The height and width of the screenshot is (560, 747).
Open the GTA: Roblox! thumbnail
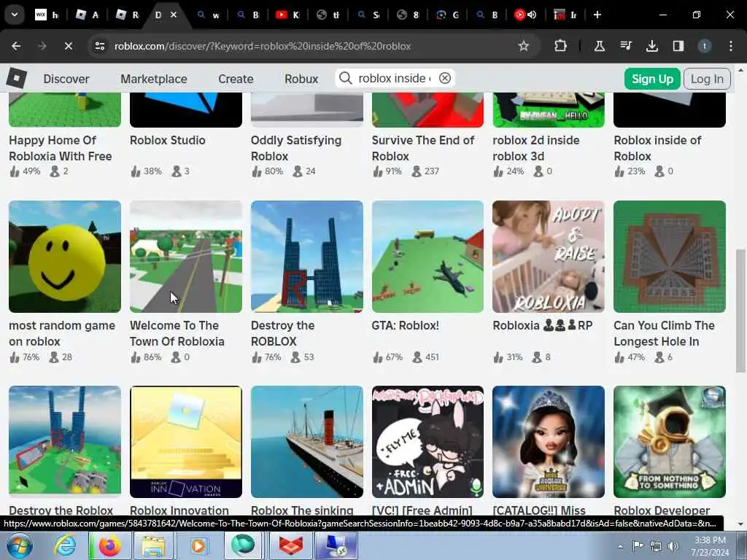[427, 256]
